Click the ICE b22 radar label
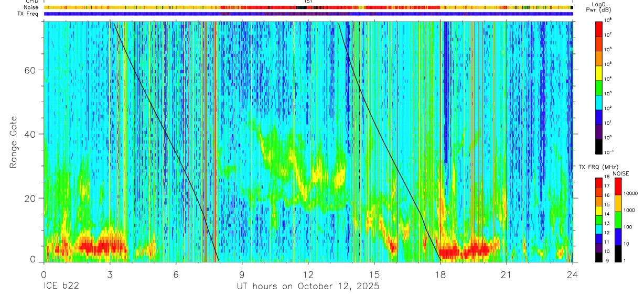 61,287
